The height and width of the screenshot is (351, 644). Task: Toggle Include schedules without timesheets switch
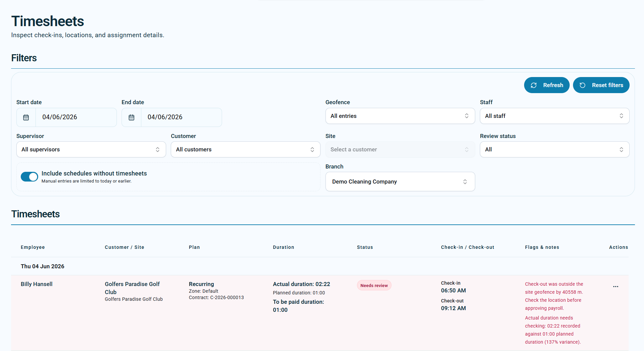point(29,177)
